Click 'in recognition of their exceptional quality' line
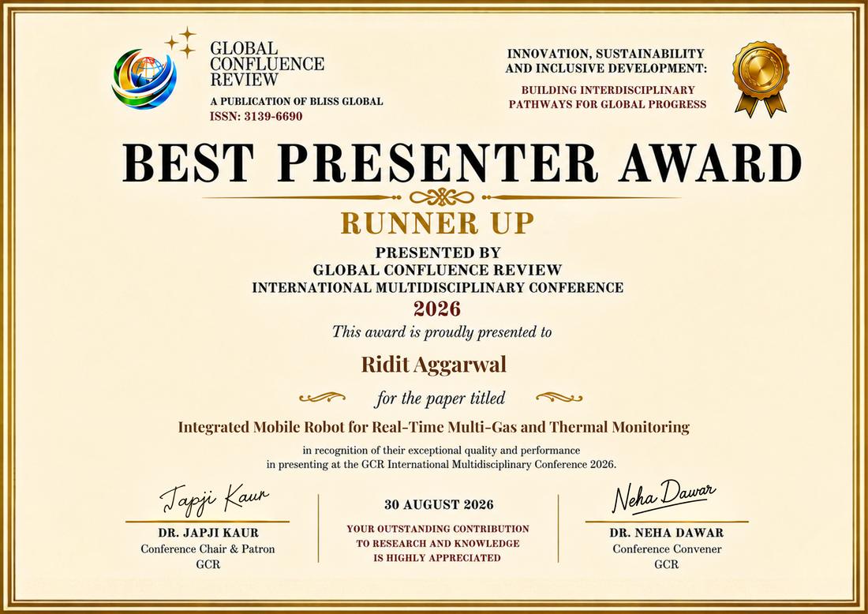868x614 pixels. (x=441, y=450)
